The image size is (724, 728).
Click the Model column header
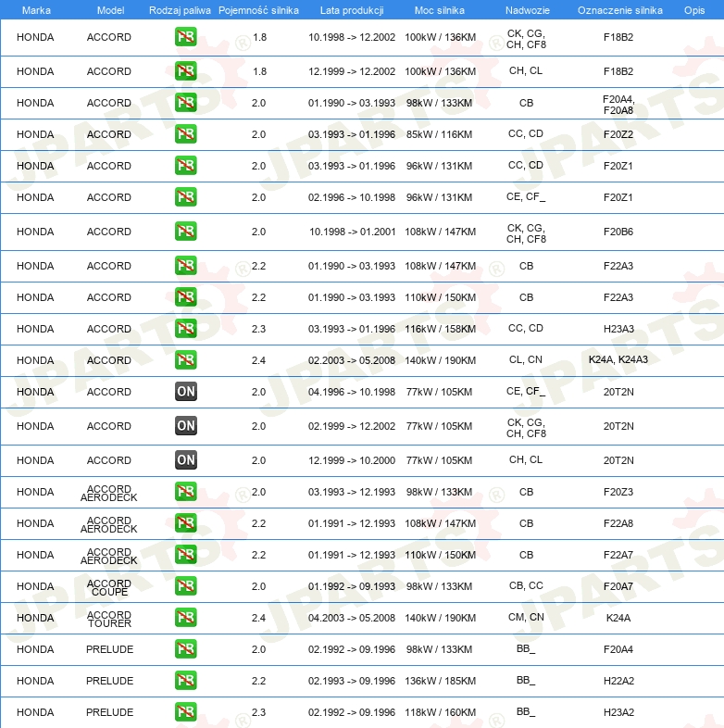tap(110, 10)
